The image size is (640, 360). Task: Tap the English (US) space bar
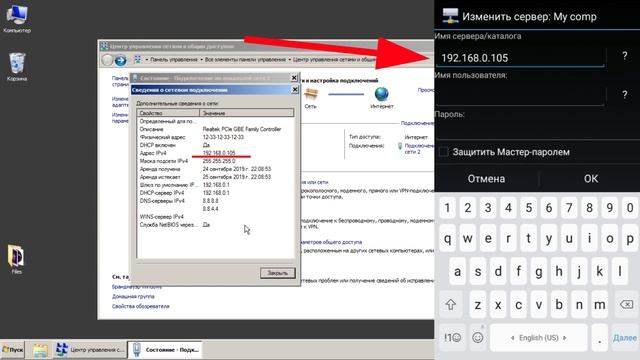coord(539,338)
